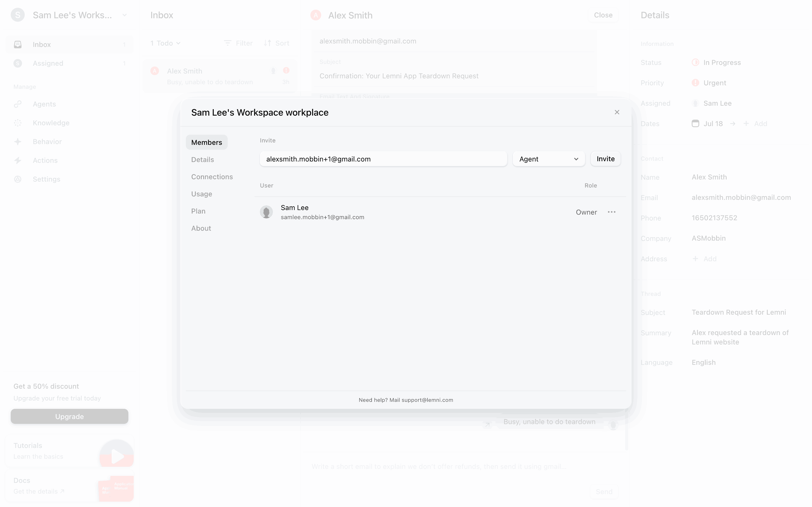Switch to the Connections tab
This screenshot has height=507, width=812.
(x=212, y=177)
